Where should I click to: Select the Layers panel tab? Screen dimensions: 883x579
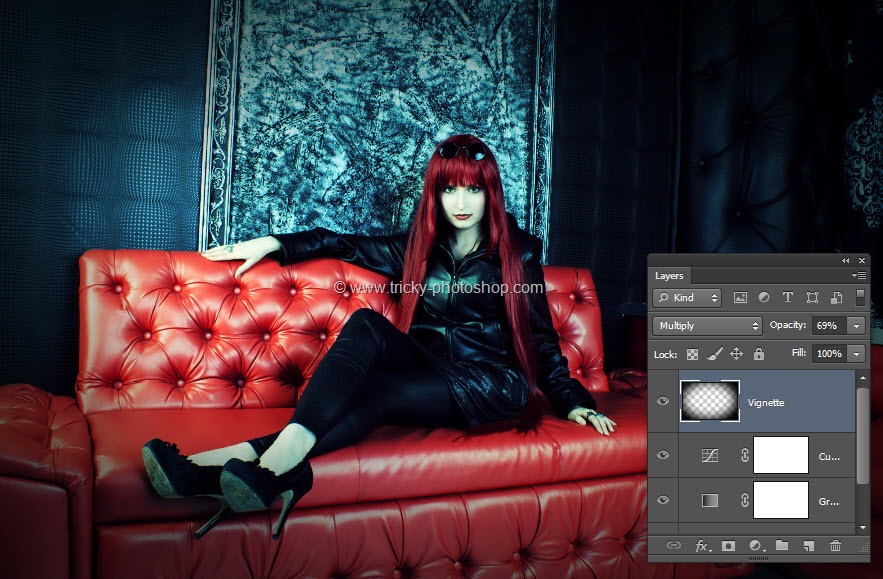(x=669, y=276)
